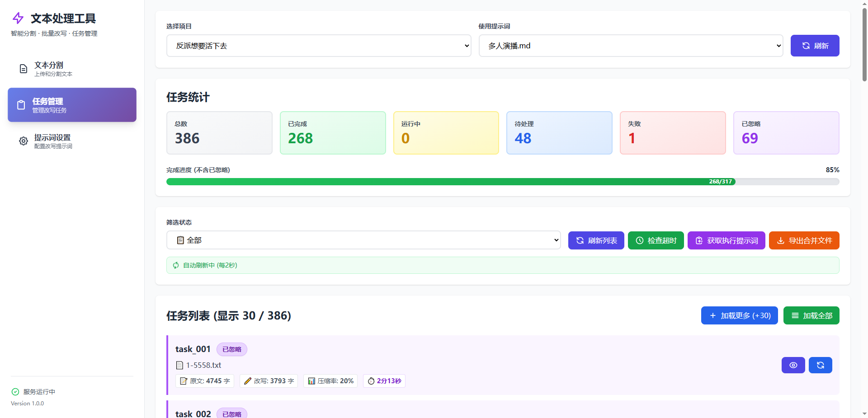This screenshot has height=418, width=868.
Task: Click the lightning bolt app logo
Action: pos(18,18)
